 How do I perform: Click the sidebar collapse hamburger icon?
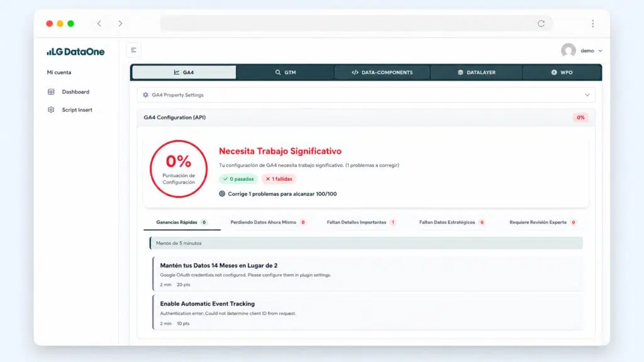tap(133, 50)
